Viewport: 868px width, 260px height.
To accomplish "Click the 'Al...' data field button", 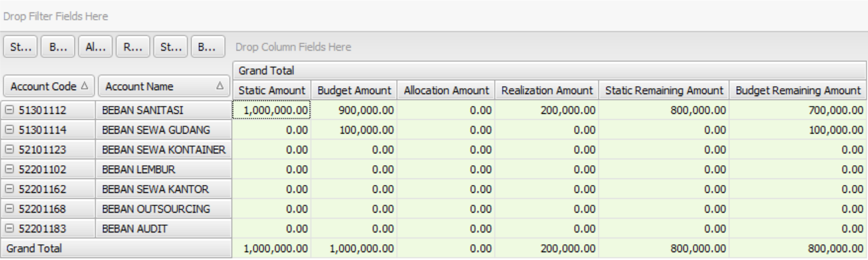I will 96,47.
